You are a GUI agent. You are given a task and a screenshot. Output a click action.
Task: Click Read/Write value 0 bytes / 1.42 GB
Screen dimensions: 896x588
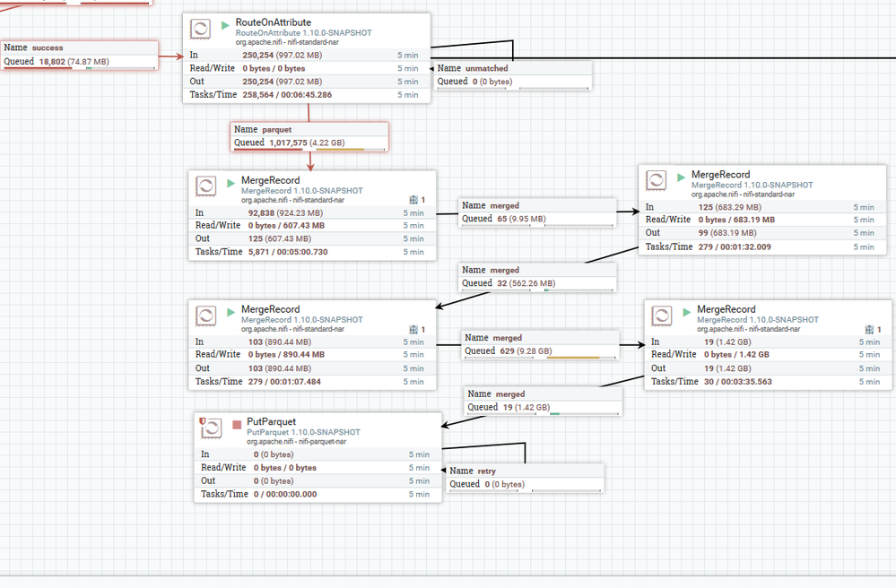(736, 355)
